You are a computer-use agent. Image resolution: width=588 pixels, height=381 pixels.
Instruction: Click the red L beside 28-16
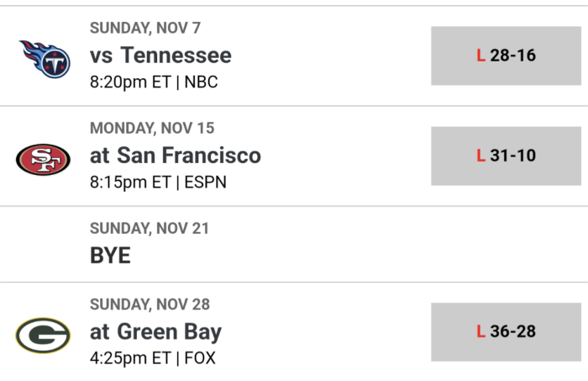481,56
